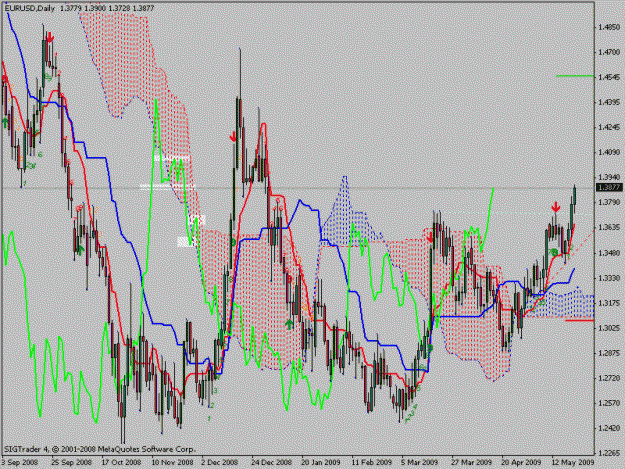Select the 1.2720 price axis label
The image size is (625, 469).
(609, 378)
